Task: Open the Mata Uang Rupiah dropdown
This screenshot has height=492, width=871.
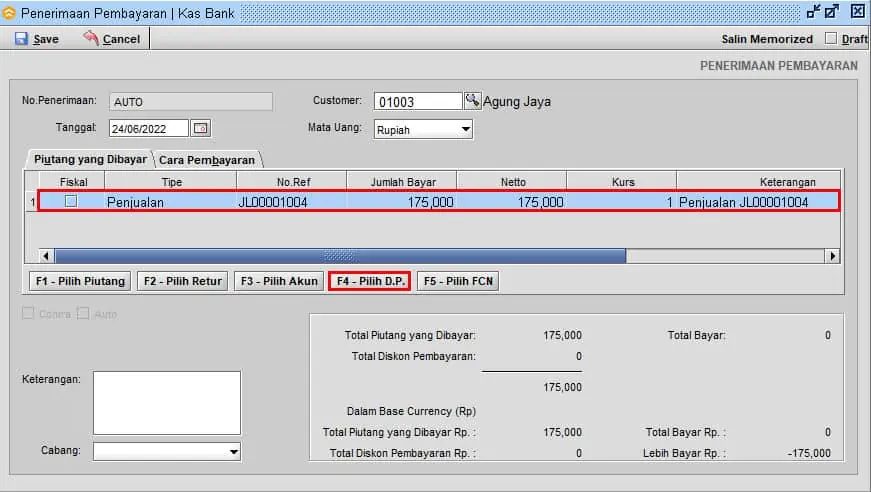Action: point(465,129)
